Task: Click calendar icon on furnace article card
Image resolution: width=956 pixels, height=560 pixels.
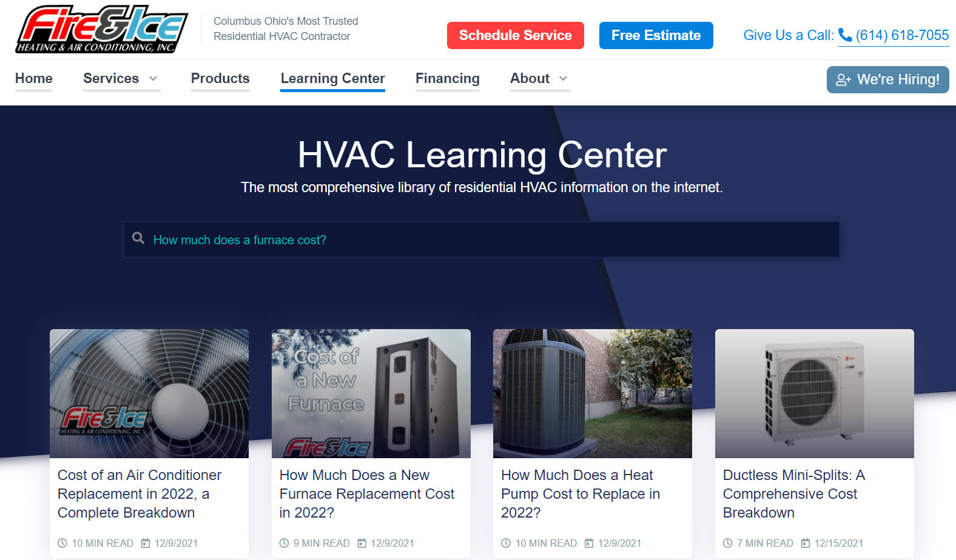Action: point(362,543)
